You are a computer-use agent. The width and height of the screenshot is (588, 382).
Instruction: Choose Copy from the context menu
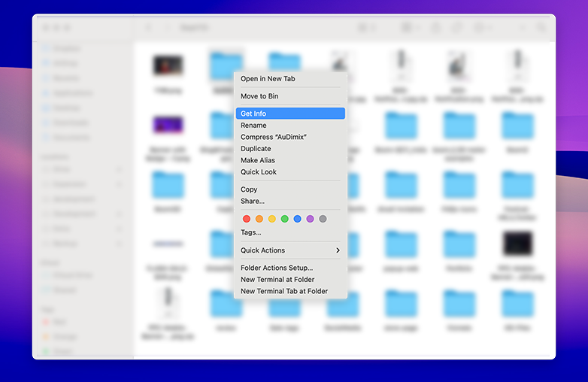point(290,189)
